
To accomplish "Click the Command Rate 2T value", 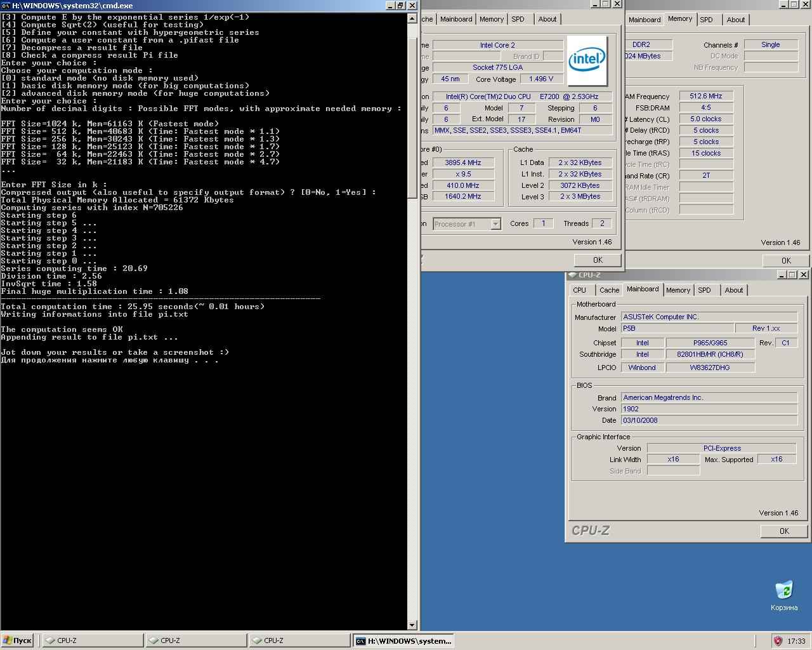I will coord(706,175).
